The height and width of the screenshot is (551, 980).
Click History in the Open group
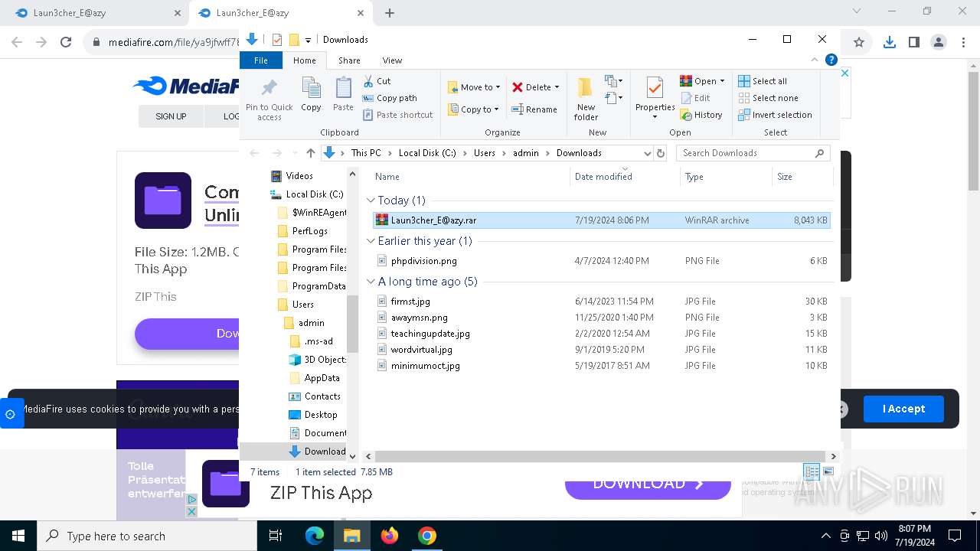pos(701,115)
